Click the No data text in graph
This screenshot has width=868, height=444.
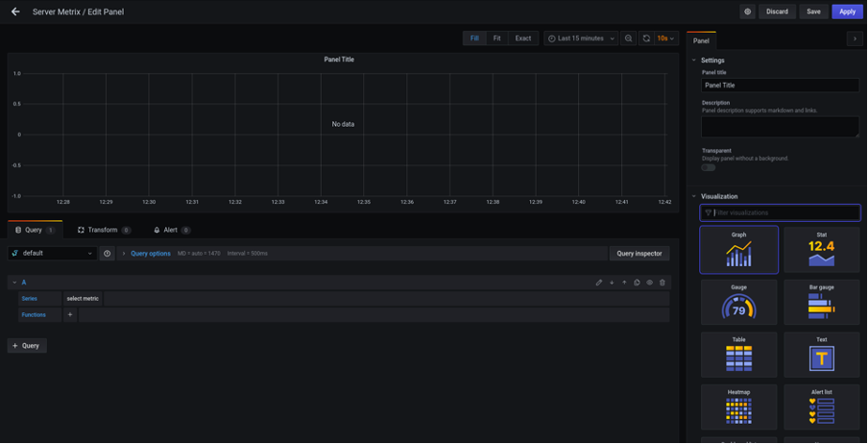(x=343, y=124)
